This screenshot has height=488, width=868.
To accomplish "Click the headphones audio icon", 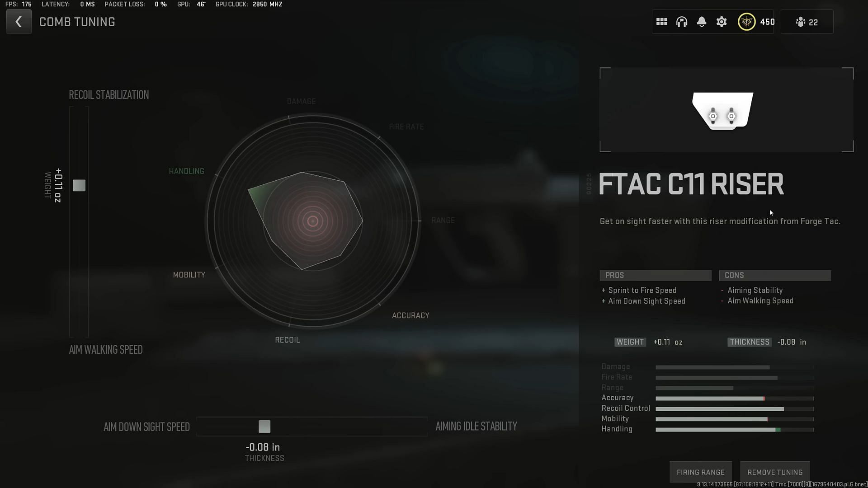I will pos(681,22).
